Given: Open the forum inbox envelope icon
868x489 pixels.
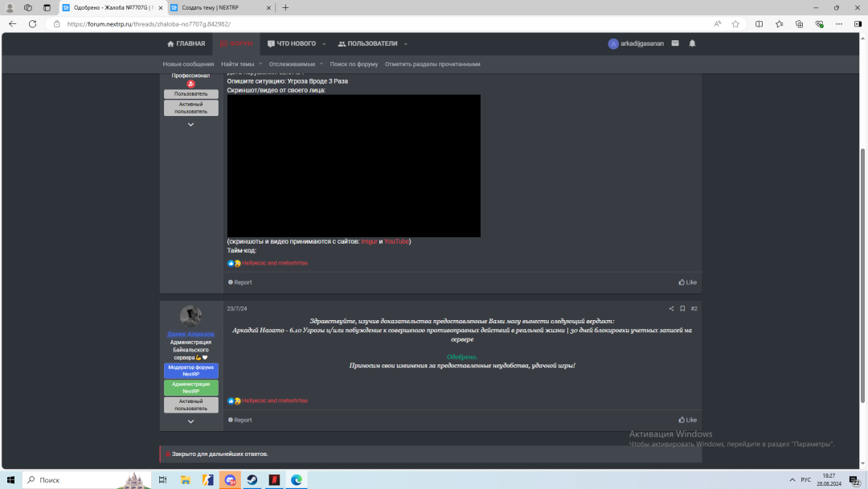Looking at the screenshot, I should 675,43.
